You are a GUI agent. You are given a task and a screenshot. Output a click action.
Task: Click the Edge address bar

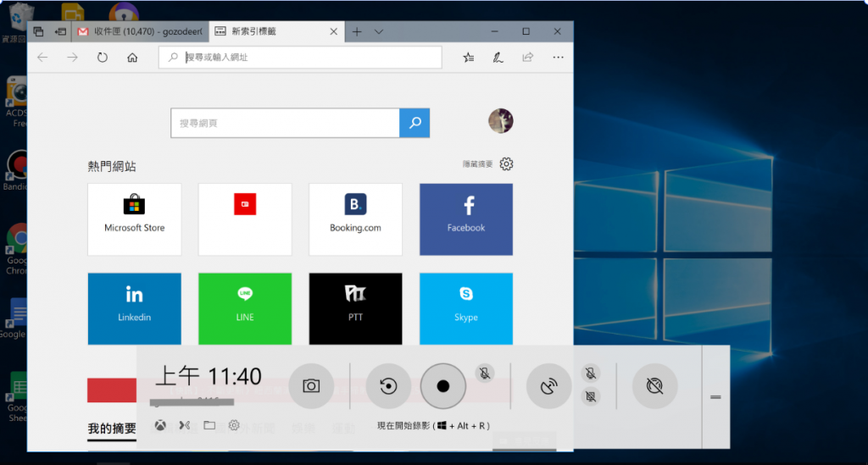point(300,58)
